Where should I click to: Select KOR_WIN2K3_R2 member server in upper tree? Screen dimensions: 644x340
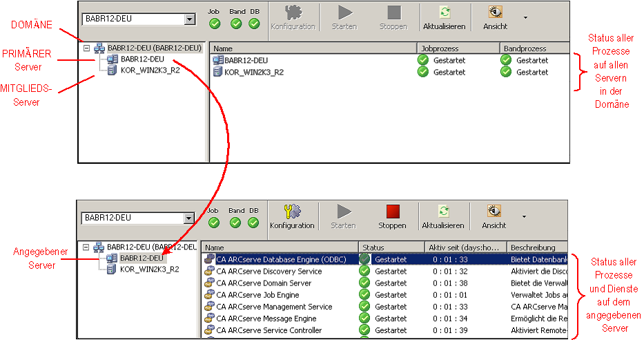coord(150,70)
